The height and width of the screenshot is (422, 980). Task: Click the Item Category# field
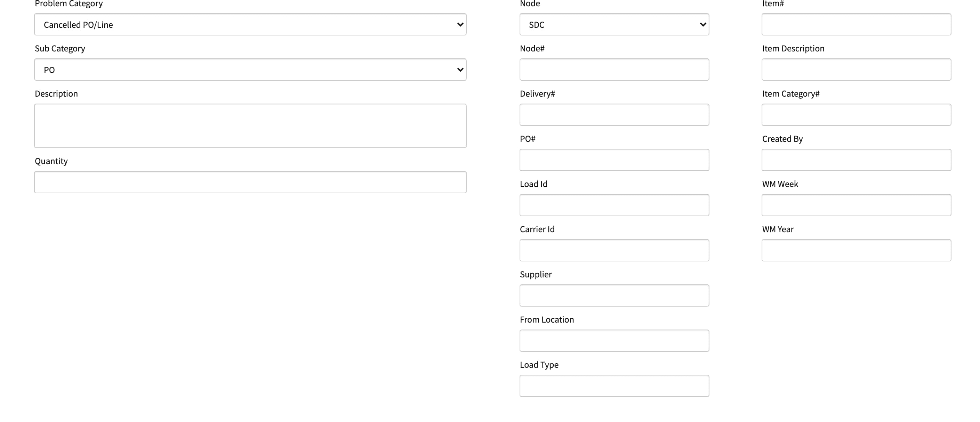(856, 115)
